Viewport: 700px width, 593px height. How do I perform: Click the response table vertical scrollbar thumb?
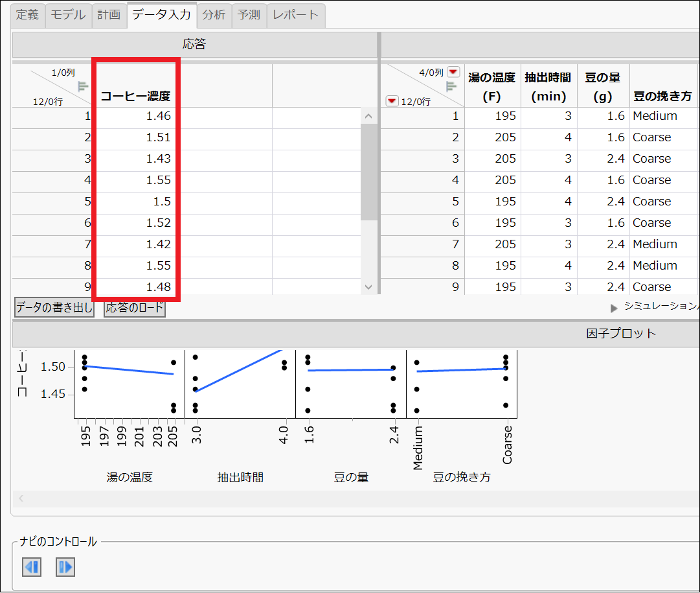pos(368,172)
